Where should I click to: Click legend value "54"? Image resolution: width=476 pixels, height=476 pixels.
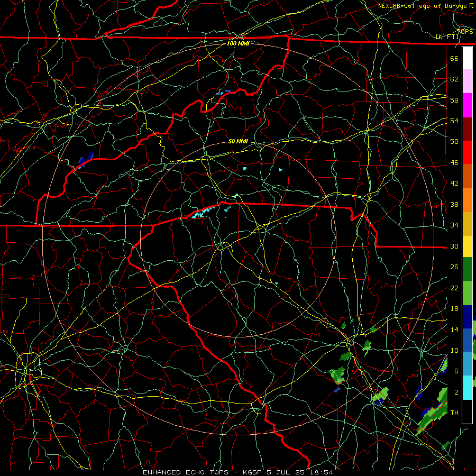454,121
